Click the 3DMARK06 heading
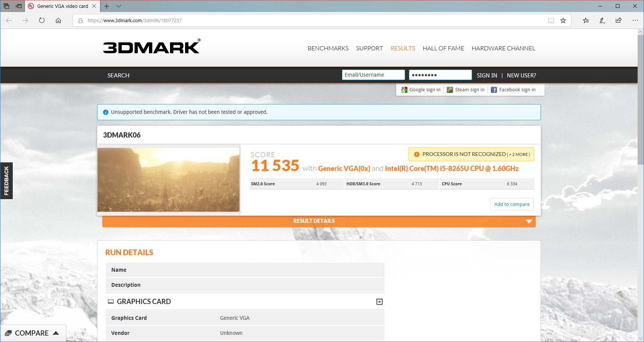The image size is (644, 342). tap(122, 135)
